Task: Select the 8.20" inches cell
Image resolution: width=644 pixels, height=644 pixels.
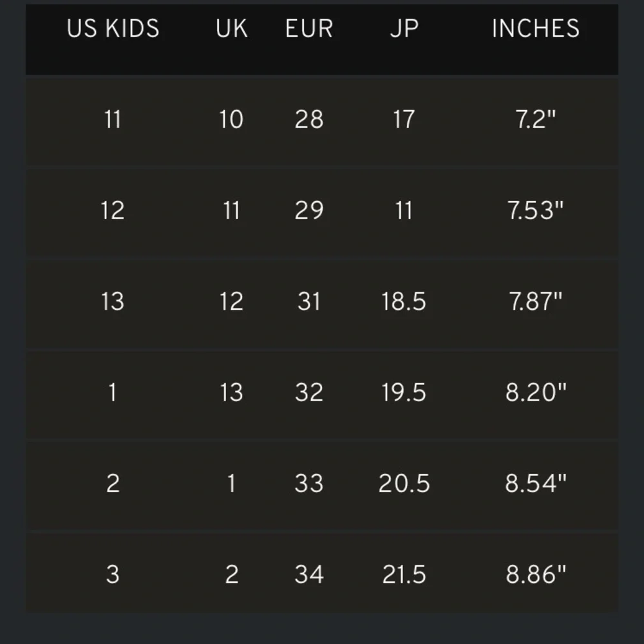Action: 536,392
